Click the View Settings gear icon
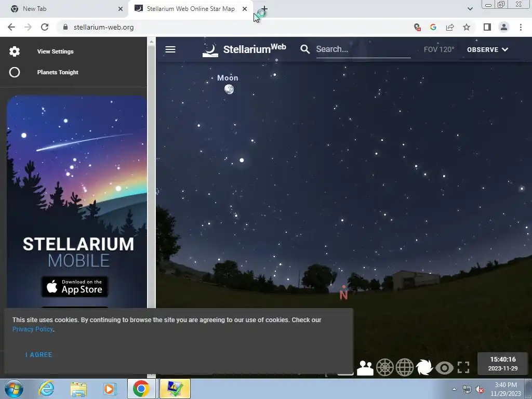Screen dimensions: 532x399 click(x=15, y=51)
